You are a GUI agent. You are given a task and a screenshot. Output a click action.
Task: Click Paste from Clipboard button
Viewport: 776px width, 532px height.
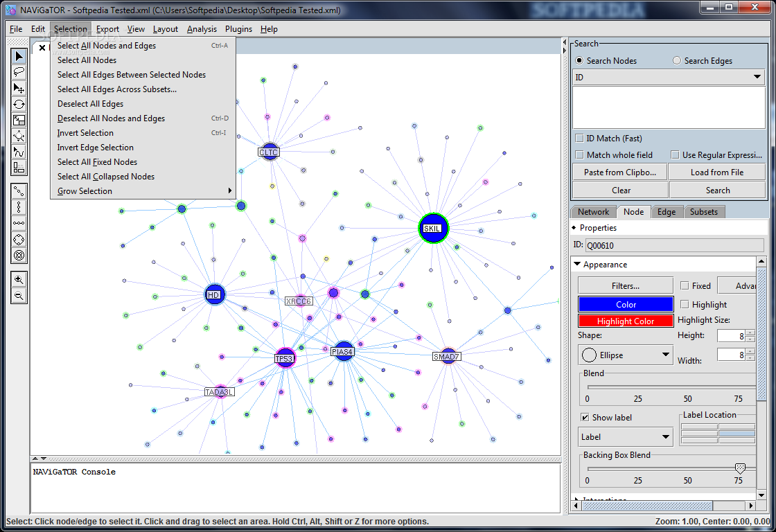tap(620, 172)
